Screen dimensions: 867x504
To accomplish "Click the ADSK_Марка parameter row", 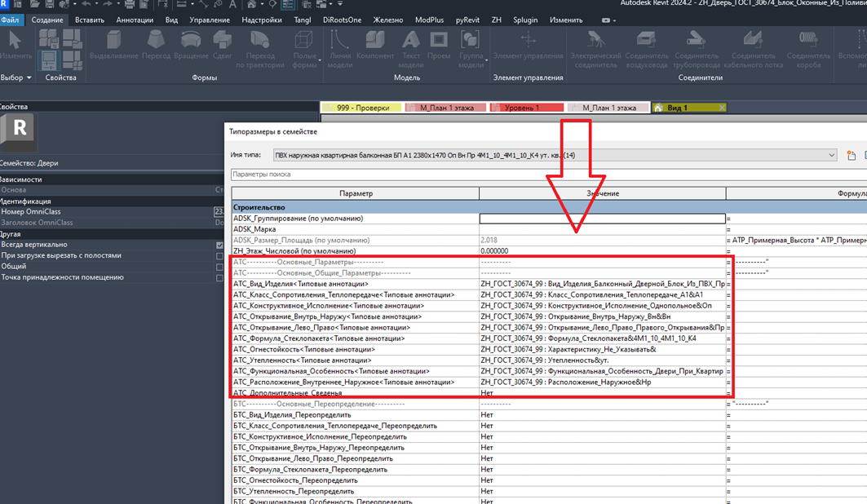I will [356, 229].
